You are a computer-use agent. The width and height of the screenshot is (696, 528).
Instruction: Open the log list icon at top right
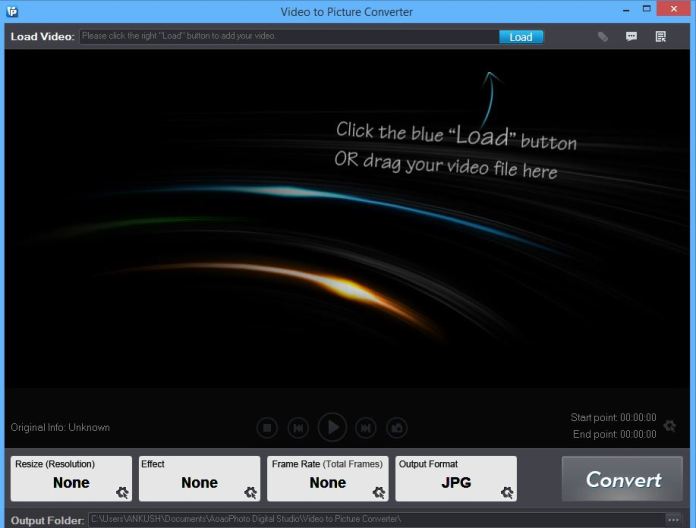[660, 36]
